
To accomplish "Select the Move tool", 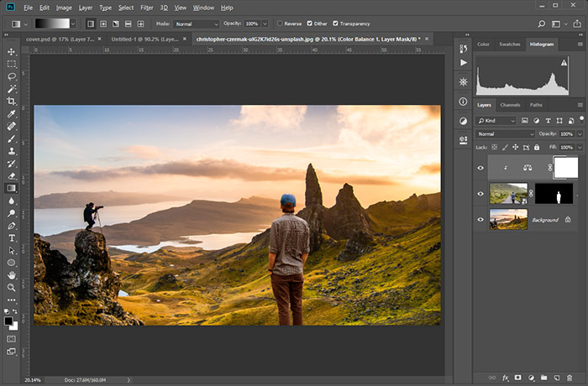I will 12,52.
